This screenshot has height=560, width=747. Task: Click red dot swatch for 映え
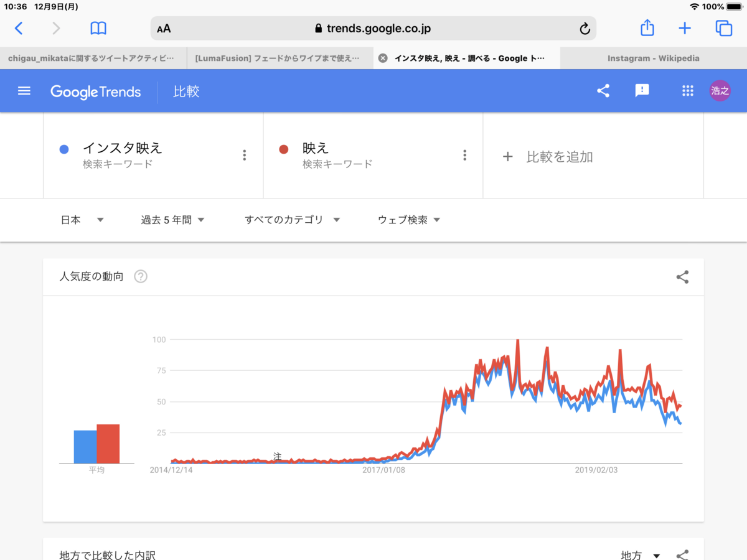point(284,149)
